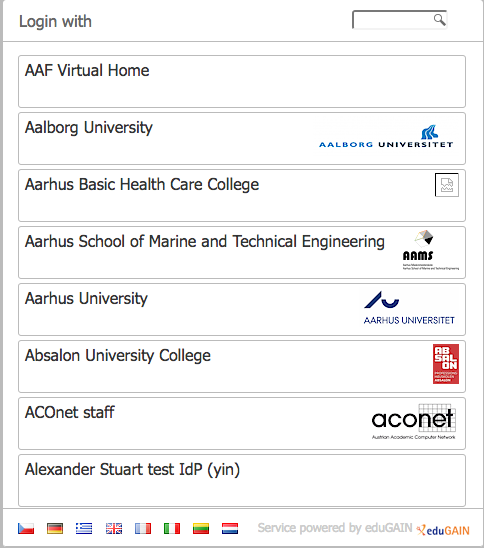Screen dimensions: 484x548
Task: Switch language using Dutch flag
Action: [230, 528]
